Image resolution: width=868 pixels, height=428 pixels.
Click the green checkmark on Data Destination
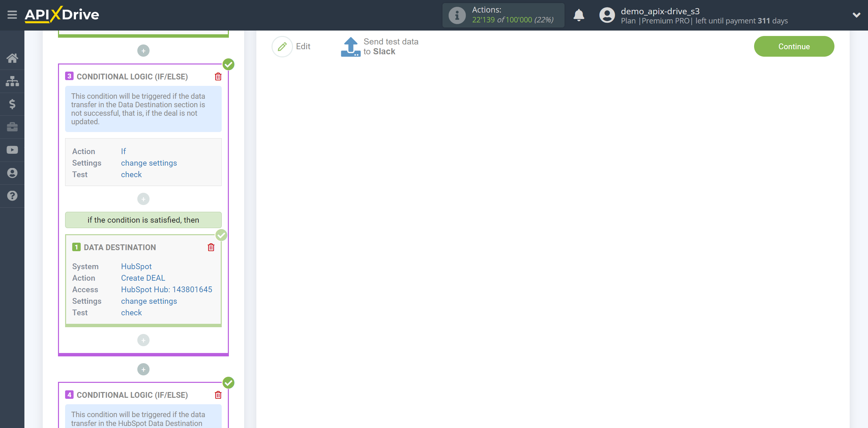tap(221, 235)
